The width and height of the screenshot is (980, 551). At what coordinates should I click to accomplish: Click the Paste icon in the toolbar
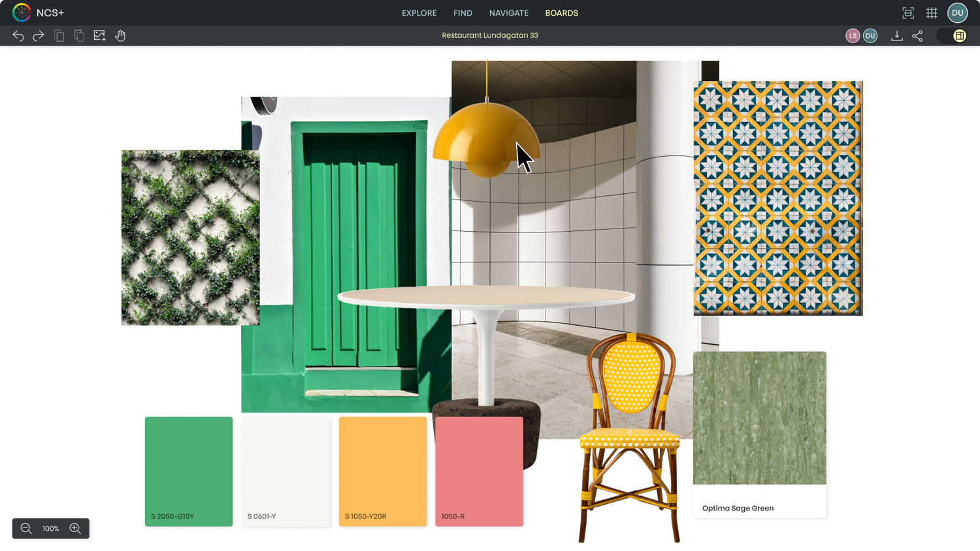click(79, 35)
